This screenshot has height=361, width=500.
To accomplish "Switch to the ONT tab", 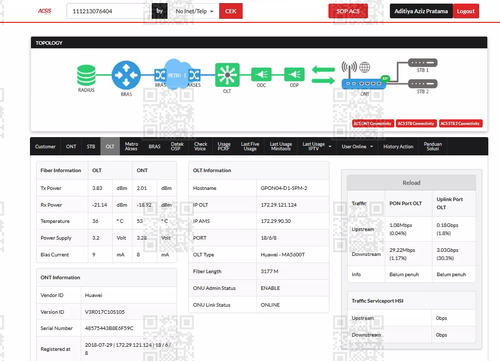I will (x=71, y=146).
